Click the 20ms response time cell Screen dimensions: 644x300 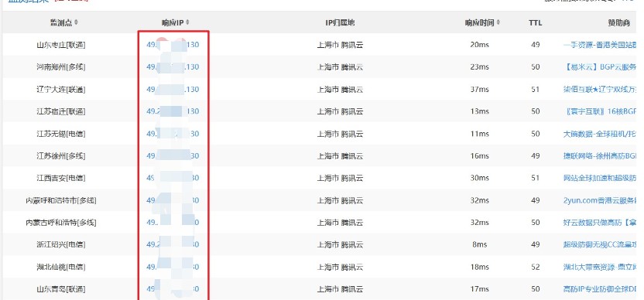[x=479, y=45]
